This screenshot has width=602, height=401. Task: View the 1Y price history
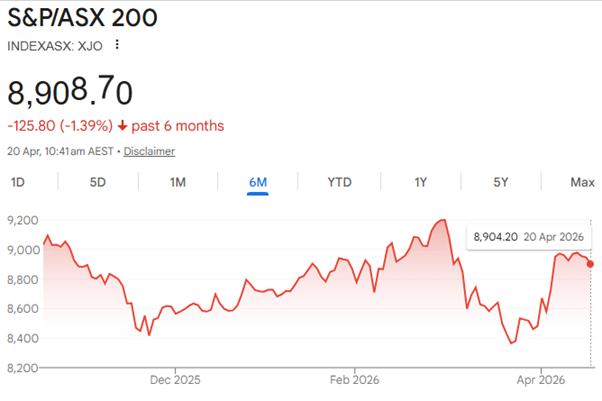pos(421,182)
